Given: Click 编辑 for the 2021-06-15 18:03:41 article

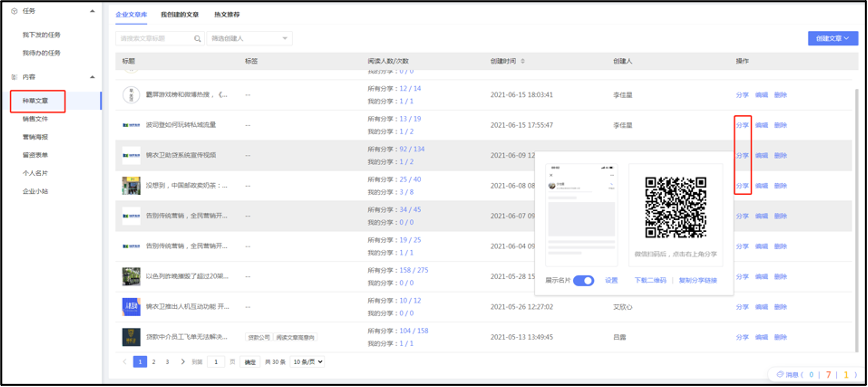Looking at the screenshot, I should coord(762,95).
